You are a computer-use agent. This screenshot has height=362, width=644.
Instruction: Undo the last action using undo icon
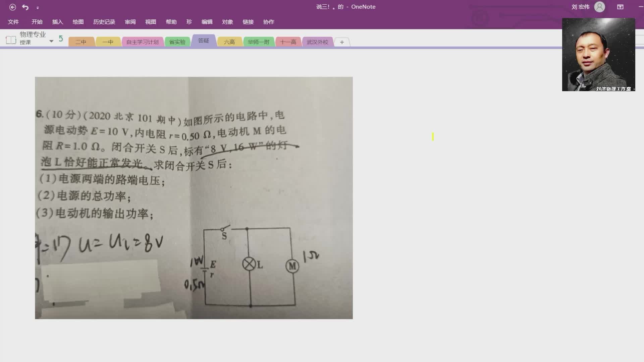tap(25, 7)
